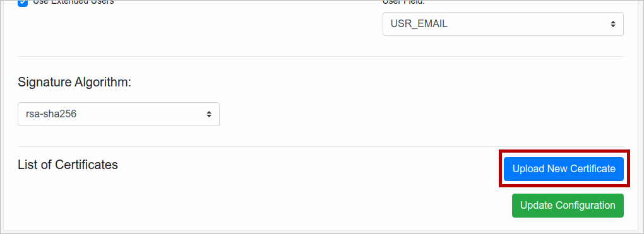Viewport: 644px width, 234px height.
Task: Toggle the Use Extended Users checkbox
Action: [x=23, y=3]
